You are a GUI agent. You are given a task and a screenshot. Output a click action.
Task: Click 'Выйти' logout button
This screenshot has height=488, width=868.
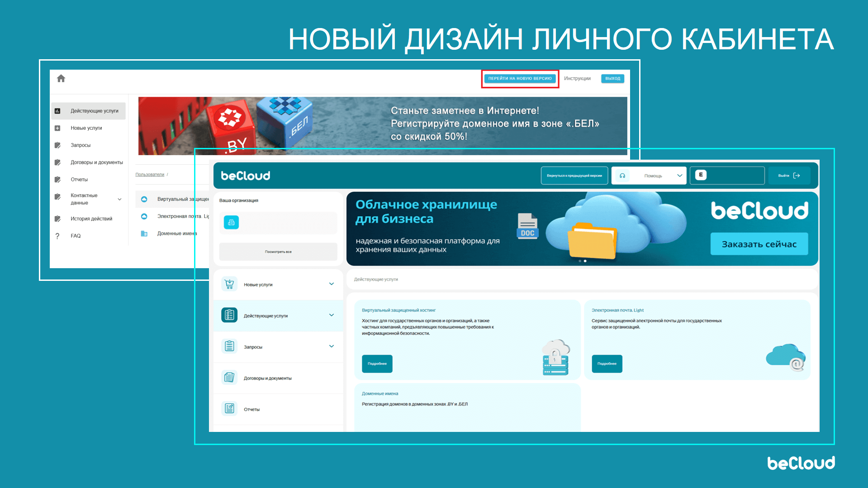(x=789, y=175)
